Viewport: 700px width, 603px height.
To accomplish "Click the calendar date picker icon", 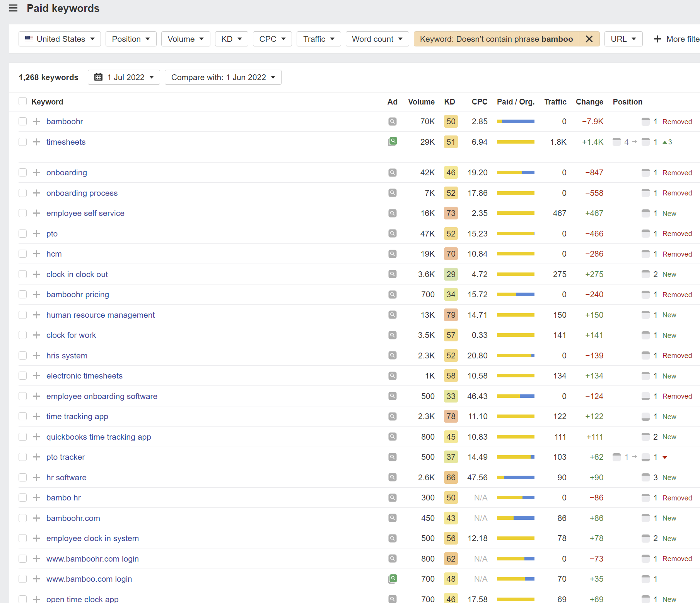I will (99, 77).
